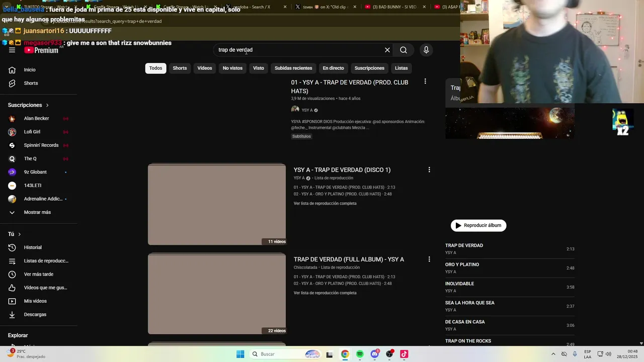This screenshot has width=644, height=362.
Task: Open Ver más tarde in the sidebar
Action: point(38,275)
